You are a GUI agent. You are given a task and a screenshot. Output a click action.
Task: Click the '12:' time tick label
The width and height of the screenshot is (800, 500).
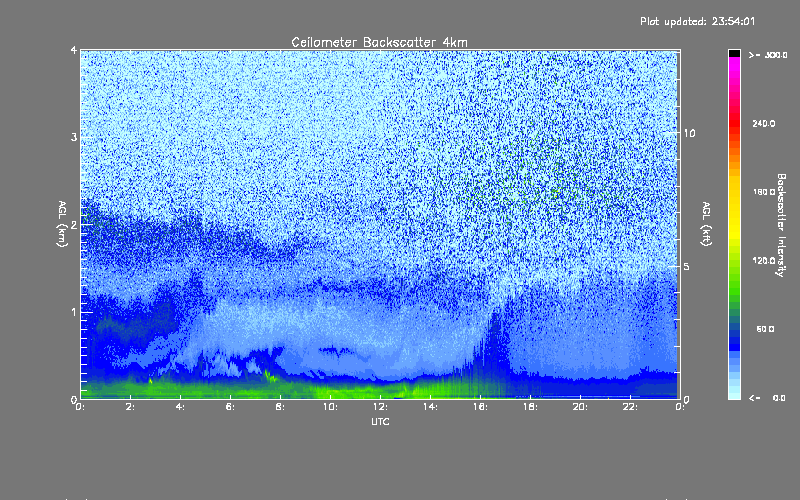(x=380, y=407)
